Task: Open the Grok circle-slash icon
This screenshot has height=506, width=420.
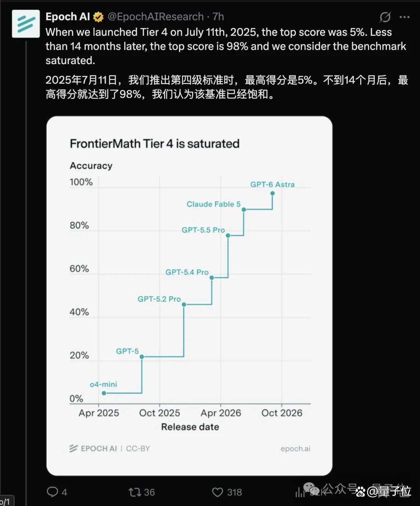Action: point(385,17)
